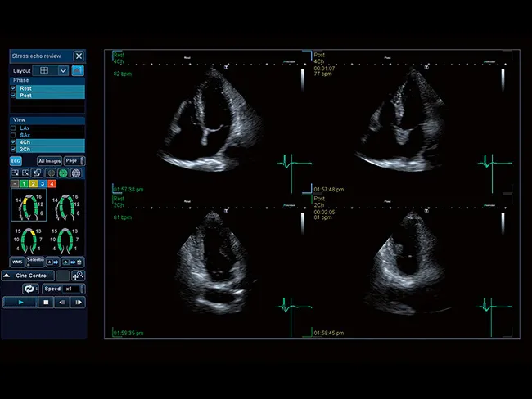Open the Layout dropdown
The height and width of the screenshot is (399, 532).
tap(63, 71)
